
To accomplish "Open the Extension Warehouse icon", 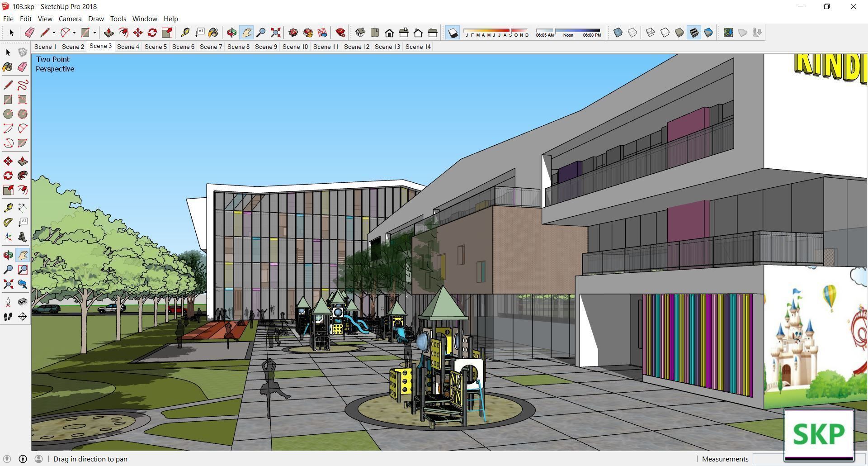I will coord(308,33).
